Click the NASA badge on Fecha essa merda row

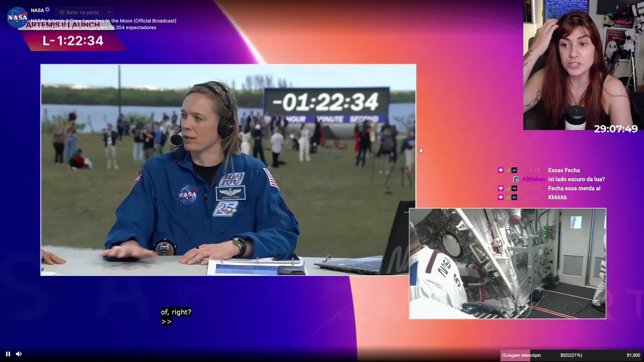(514, 189)
